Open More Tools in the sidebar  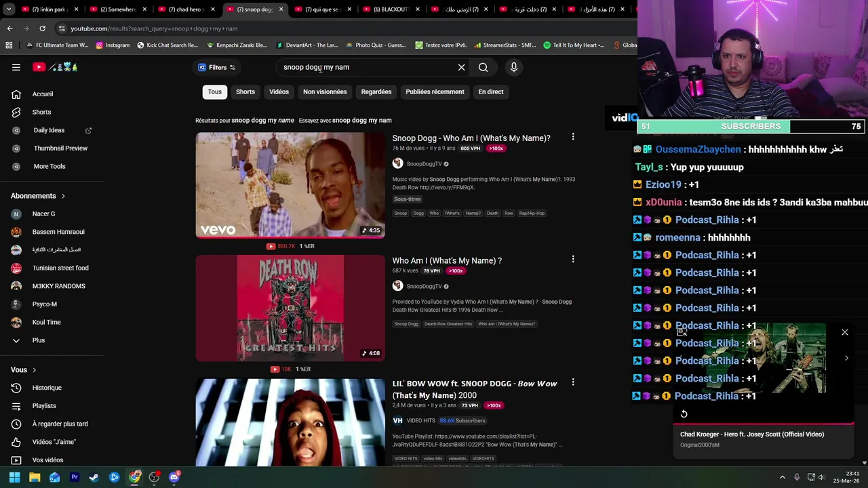tap(50, 166)
